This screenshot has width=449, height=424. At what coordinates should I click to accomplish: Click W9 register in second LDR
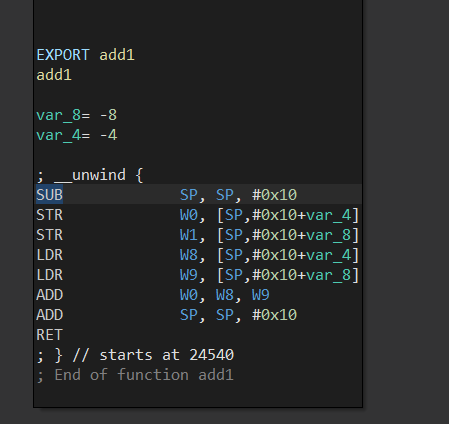[x=189, y=275]
